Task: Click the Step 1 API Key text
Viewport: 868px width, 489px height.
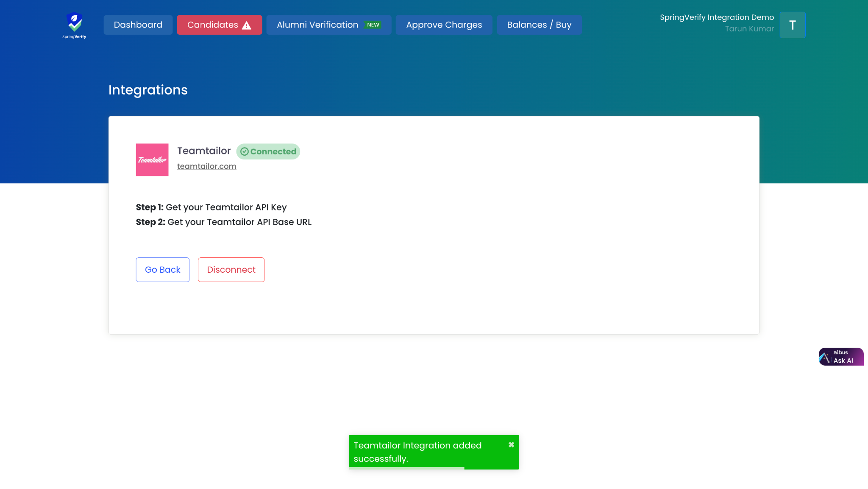Action: click(211, 207)
